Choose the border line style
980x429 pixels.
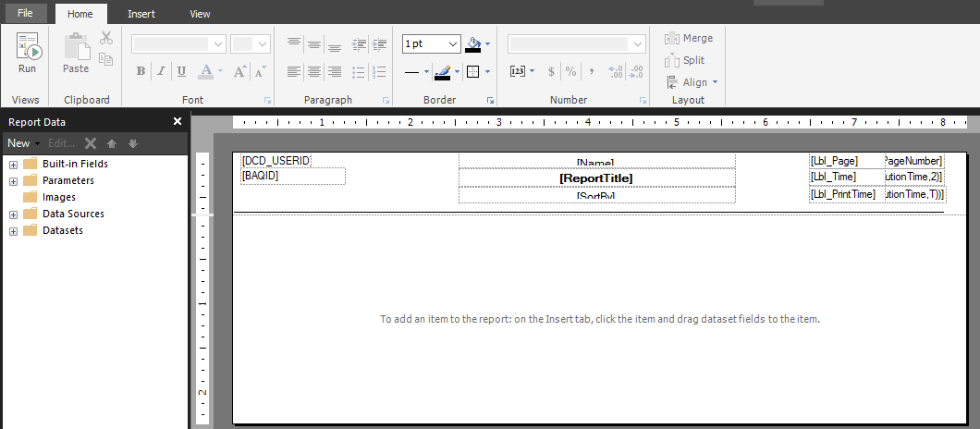point(411,72)
